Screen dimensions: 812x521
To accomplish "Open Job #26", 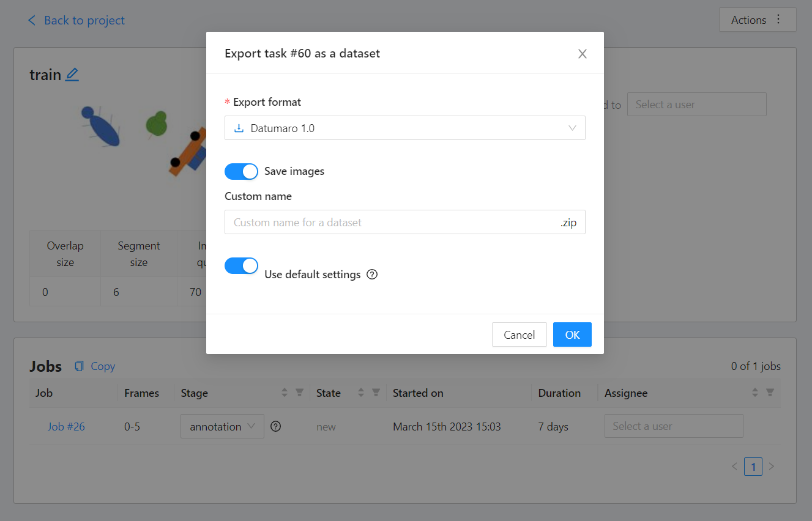I will coord(65,426).
